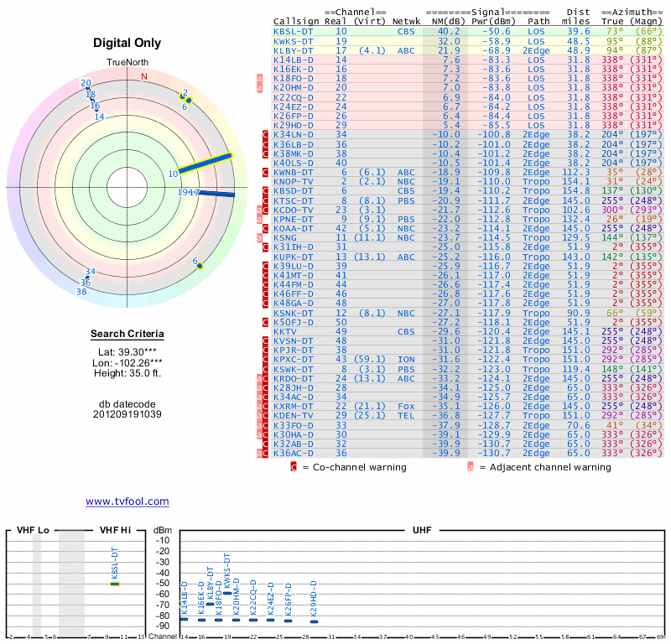Click the KBSL-DT callsign in table
Viewport: 671px width, 644px height.
[294, 30]
